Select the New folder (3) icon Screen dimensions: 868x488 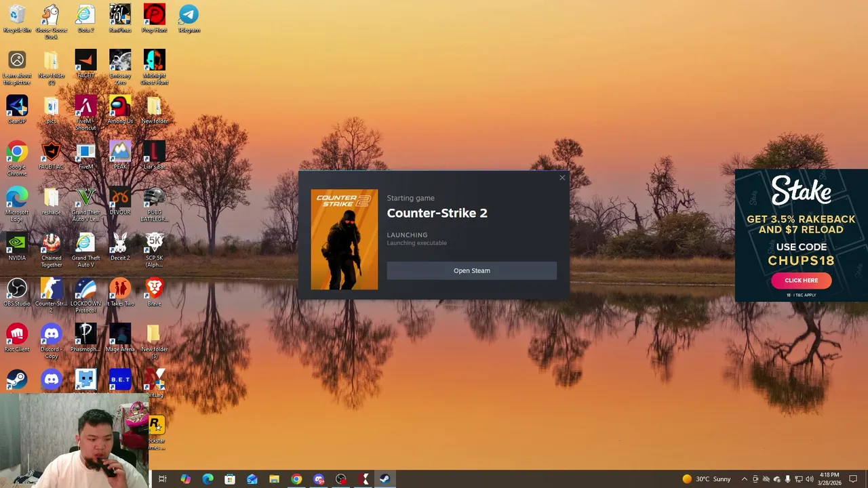coord(154,341)
